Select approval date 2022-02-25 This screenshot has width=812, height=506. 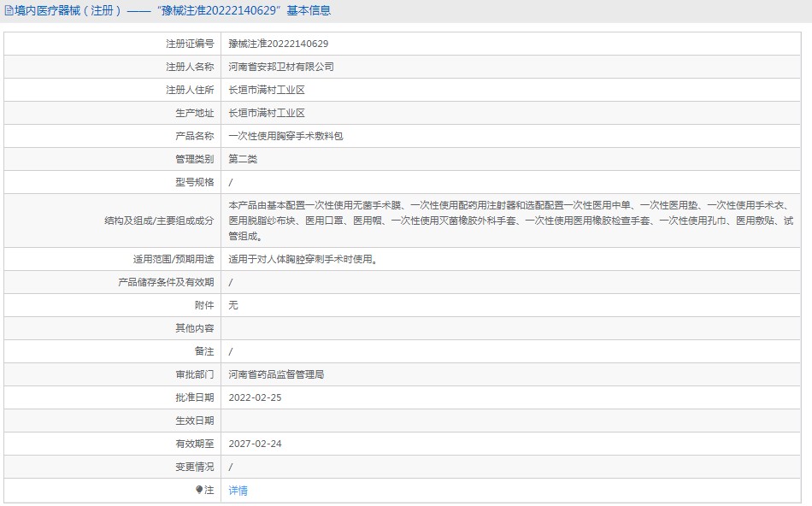(x=255, y=397)
